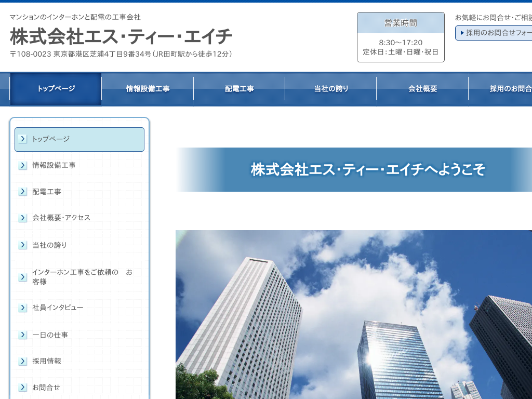Open 当社の誇り in the top navigation bar

331,89
